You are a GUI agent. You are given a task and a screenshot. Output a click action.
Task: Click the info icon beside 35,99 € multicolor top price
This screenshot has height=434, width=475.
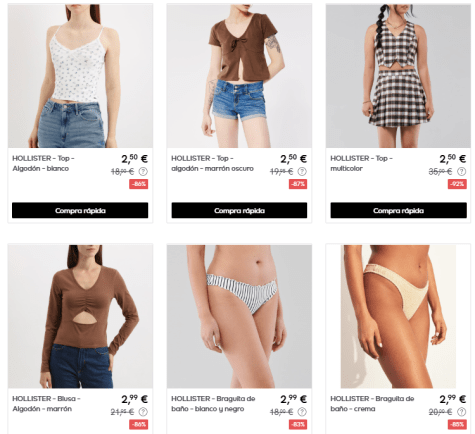tap(461, 172)
